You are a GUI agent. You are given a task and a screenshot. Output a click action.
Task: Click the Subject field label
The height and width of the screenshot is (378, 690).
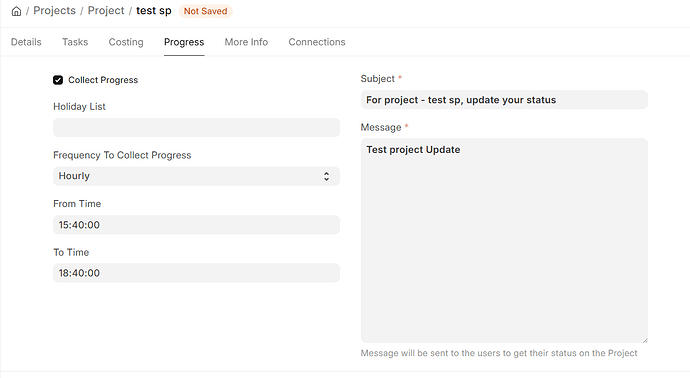point(378,79)
